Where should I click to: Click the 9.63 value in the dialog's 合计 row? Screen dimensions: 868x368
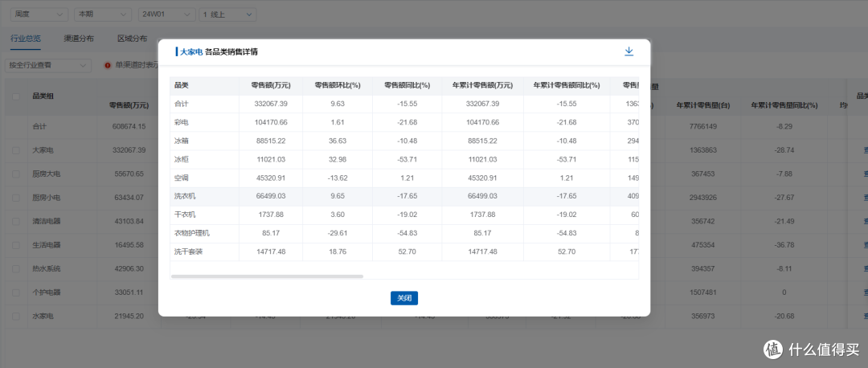(337, 104)
